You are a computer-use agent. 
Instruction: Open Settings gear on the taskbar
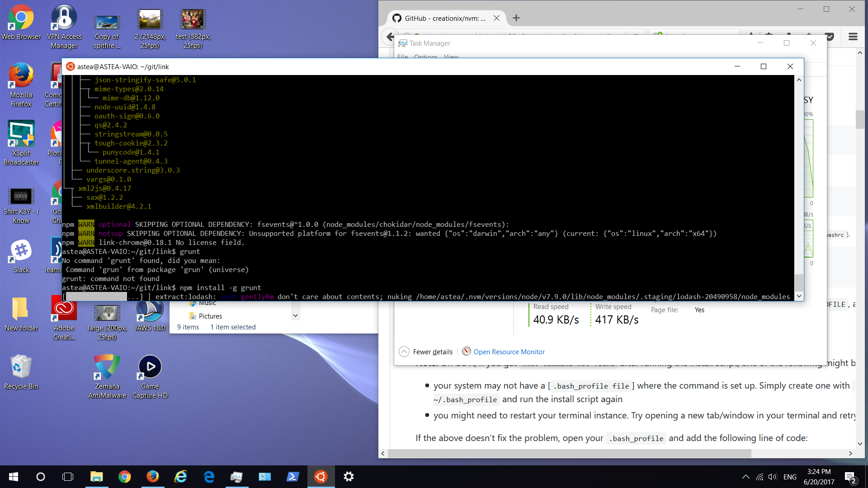coord(349,477)
